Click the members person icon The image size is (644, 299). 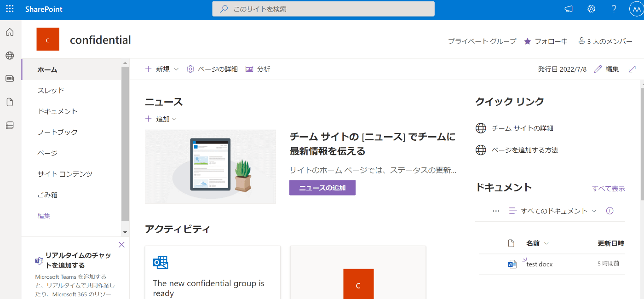pyautogui.click(x=581, y=41)
